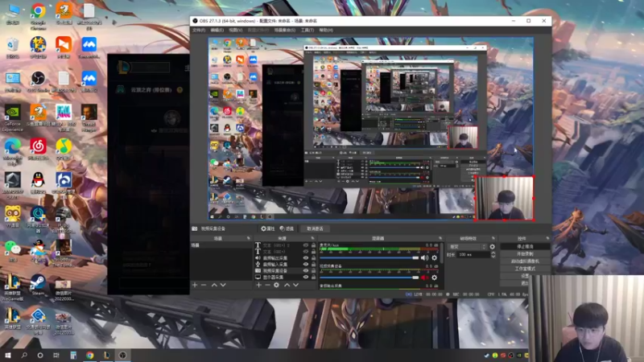This screenshot has height=362, width=644.
Task: Hide display capture source eye
Action: click(x=306, y=277)
